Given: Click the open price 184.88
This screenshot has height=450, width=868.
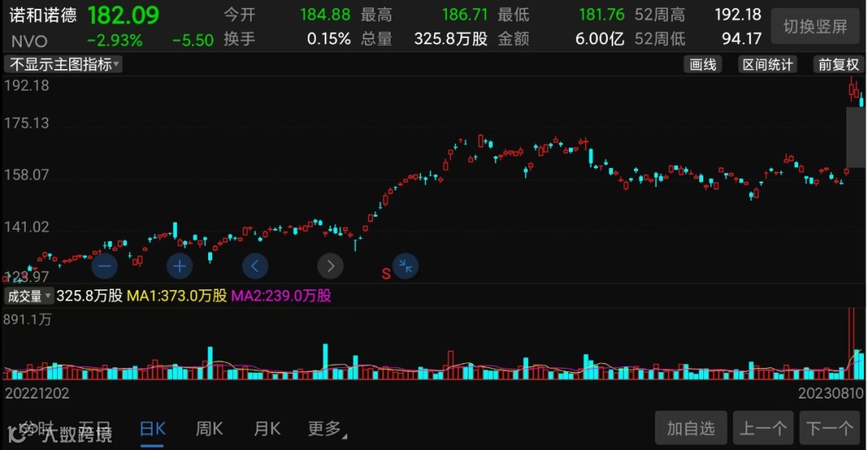Looking at the screenshot, I should tap(325, 14).
